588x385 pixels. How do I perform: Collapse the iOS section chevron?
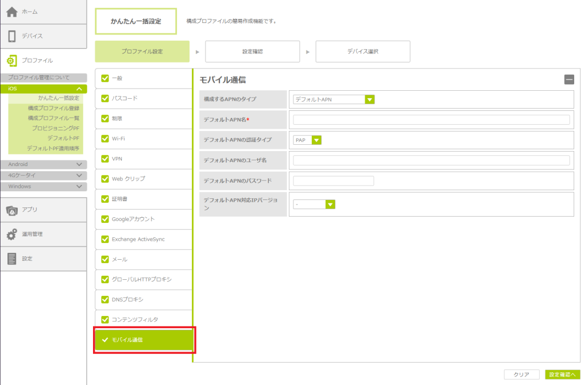click(79, 89)
